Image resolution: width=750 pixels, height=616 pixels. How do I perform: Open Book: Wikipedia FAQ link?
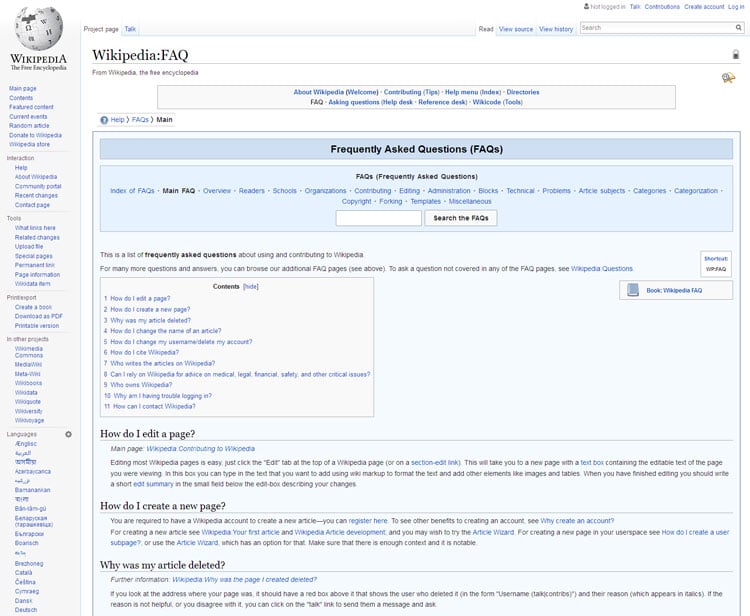(x=674, y=290)
